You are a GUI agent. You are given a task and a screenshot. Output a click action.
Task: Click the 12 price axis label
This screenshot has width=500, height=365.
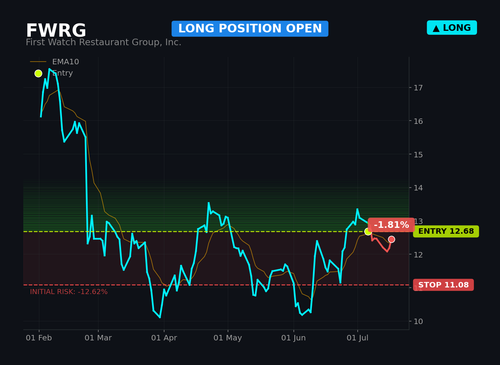[418, 255]
